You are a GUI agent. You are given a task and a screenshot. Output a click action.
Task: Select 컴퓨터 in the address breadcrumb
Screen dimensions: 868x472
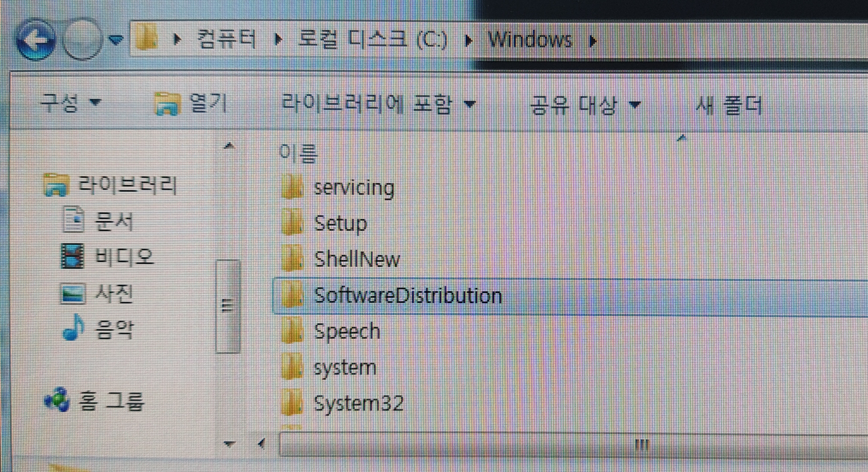click(227, 39)
